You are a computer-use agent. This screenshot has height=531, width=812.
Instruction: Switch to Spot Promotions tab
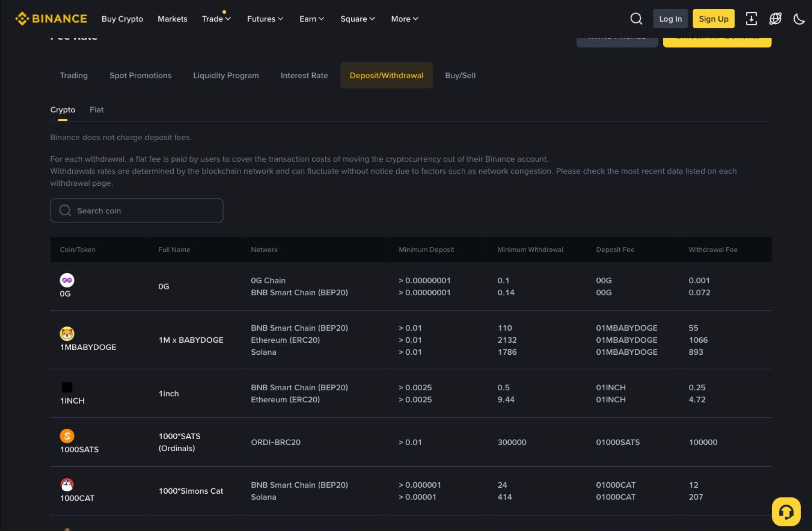[x=140, y=75]
